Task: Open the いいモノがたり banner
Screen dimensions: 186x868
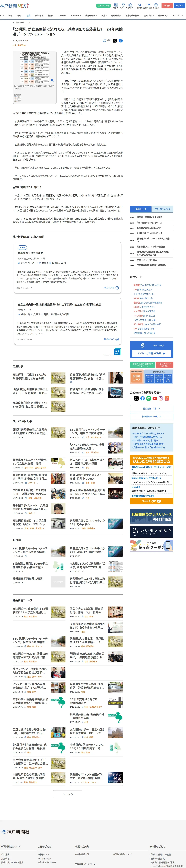Action: (152, 532)
